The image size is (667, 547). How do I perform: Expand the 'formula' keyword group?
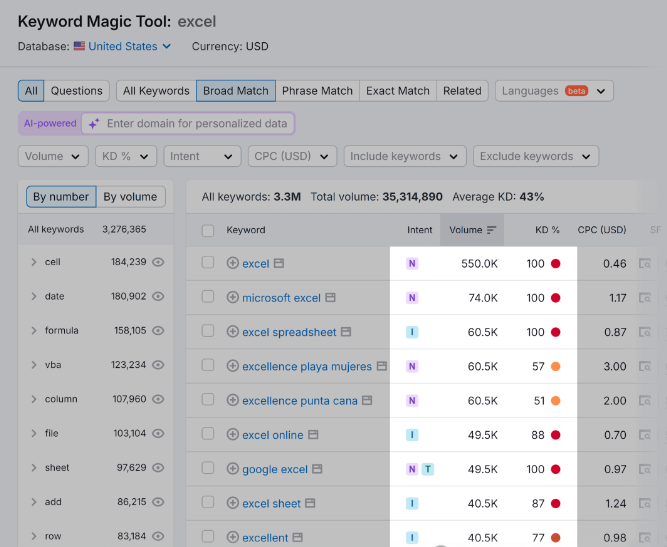tap(34, 331)
